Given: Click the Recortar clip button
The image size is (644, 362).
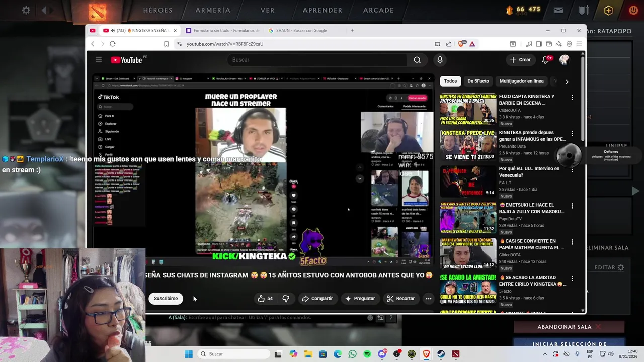Looking at the screenshot, I should tap(400, 299).
